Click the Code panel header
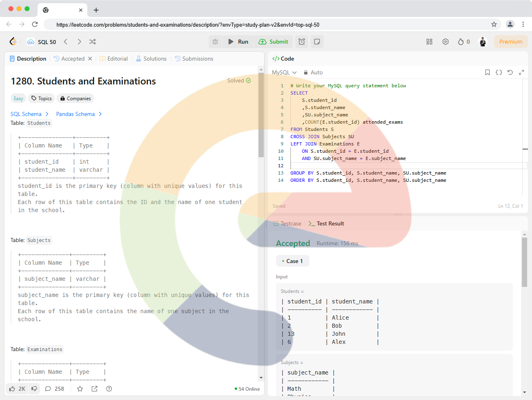 [283, 59]
